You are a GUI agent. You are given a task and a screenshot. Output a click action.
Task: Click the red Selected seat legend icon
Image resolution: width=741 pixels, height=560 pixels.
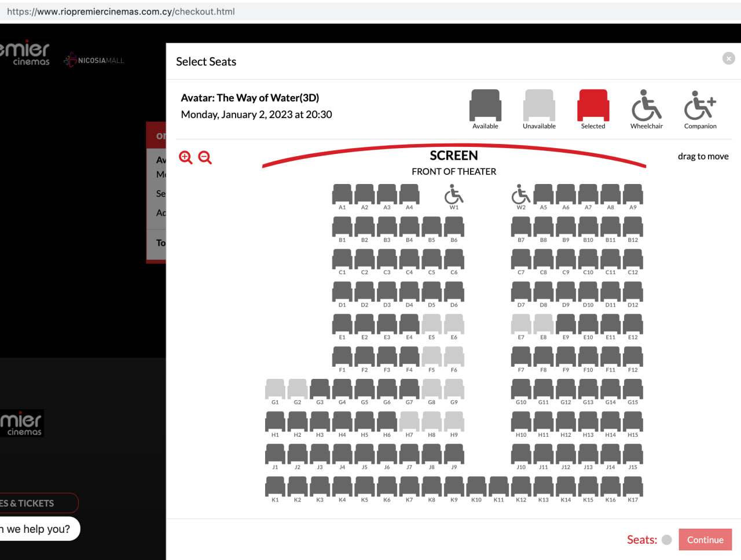point(593,105)
